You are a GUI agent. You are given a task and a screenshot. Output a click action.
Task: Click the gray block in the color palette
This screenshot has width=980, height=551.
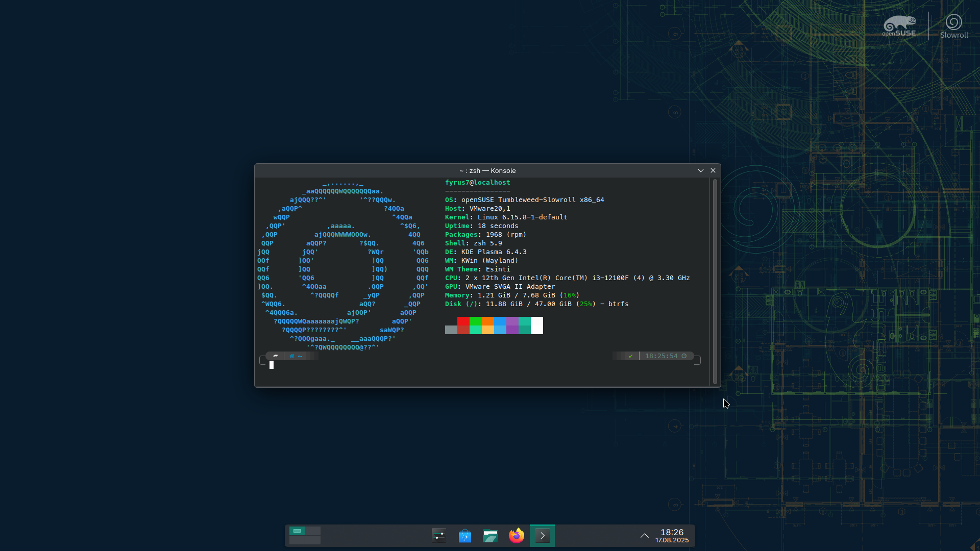451,330
